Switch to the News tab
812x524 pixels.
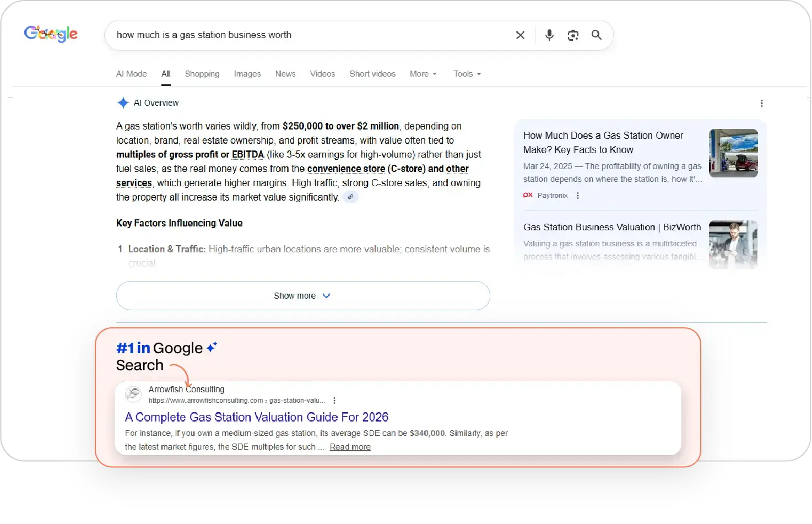click(x=285, y=74)
